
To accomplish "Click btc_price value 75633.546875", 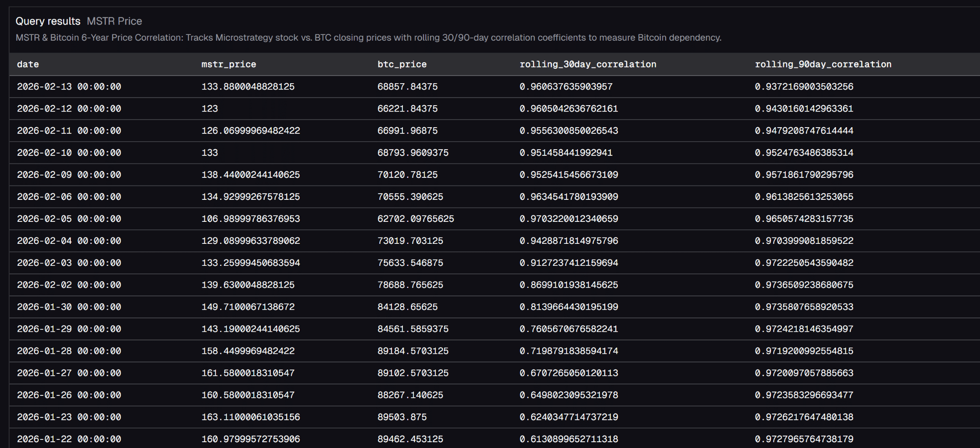I will [411, 262].
